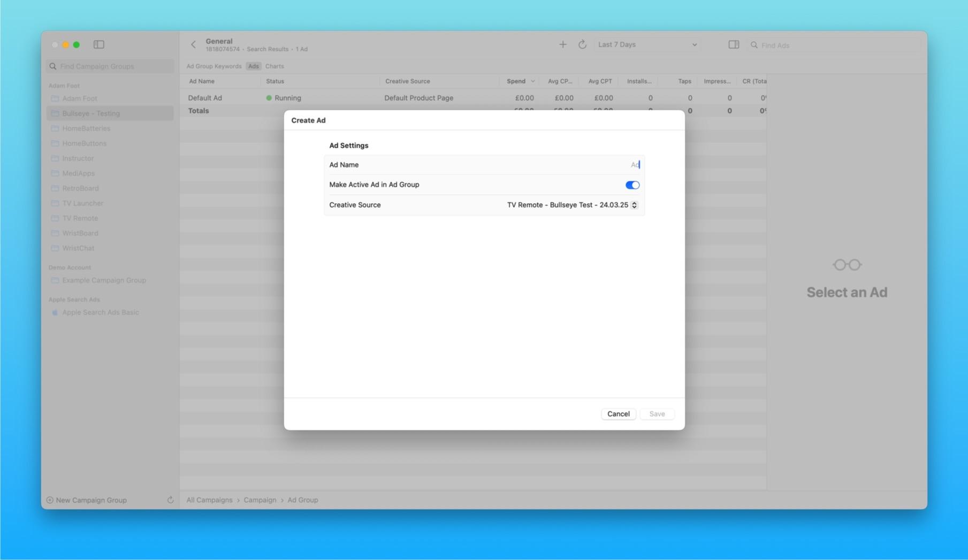Click Default Product Page cell

coord(418,98)
